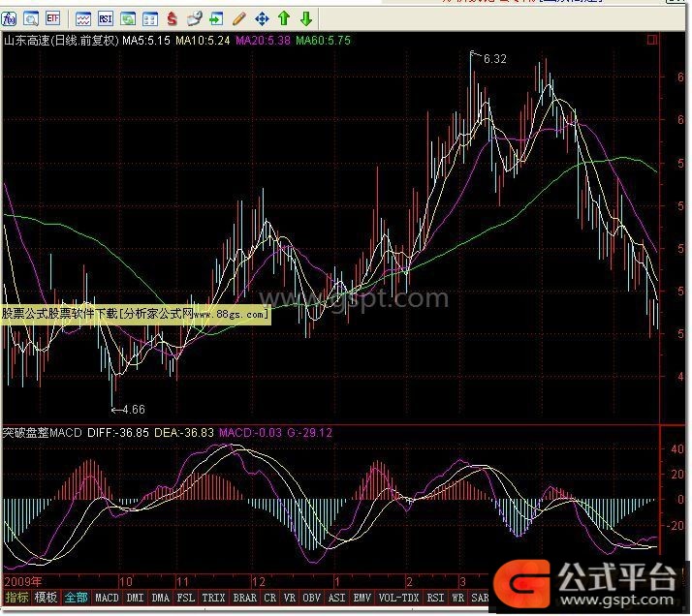
Task: Click the month 10 marker on time axis
Action: click(126, 582)
